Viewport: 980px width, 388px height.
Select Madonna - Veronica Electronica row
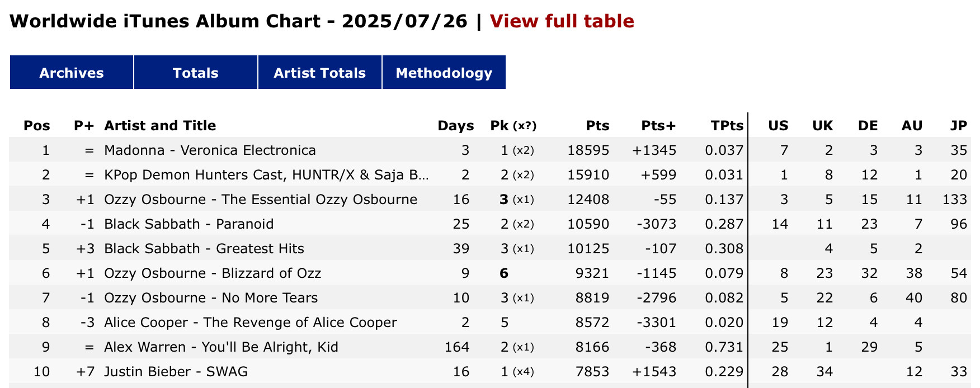tap(210, 150)
